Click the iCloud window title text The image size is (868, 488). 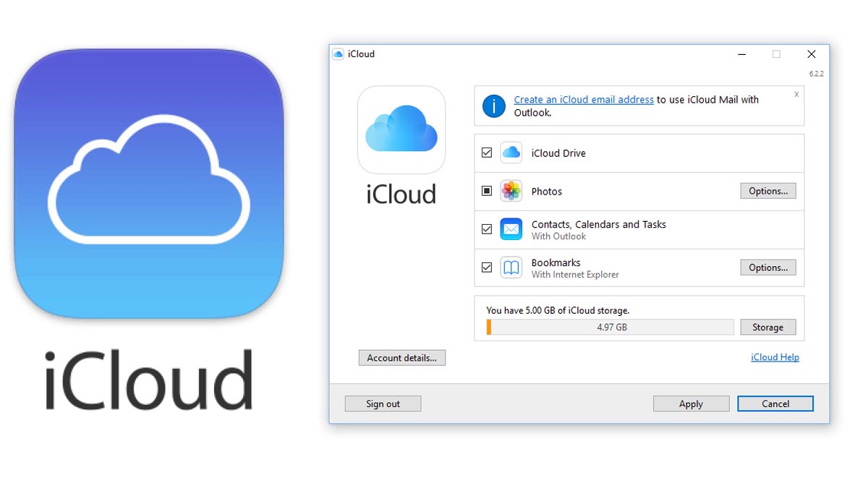pyautogui.click(x=361, y=54)
